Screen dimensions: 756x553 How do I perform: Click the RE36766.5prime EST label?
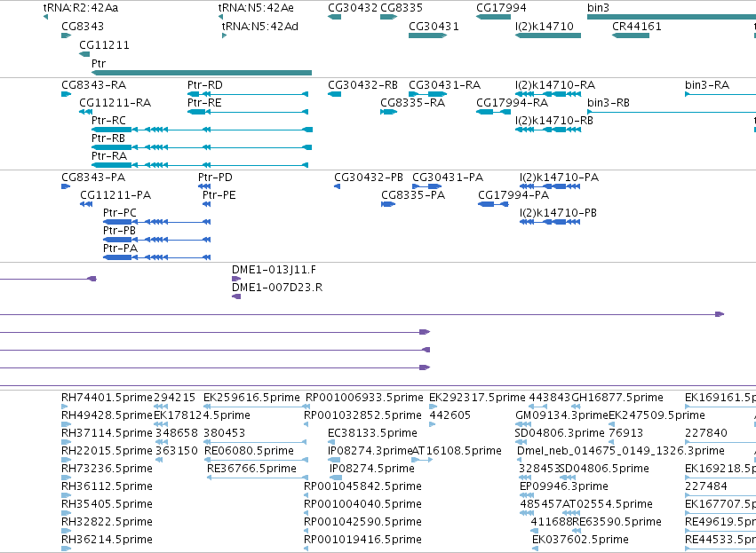tap(251, 469)
